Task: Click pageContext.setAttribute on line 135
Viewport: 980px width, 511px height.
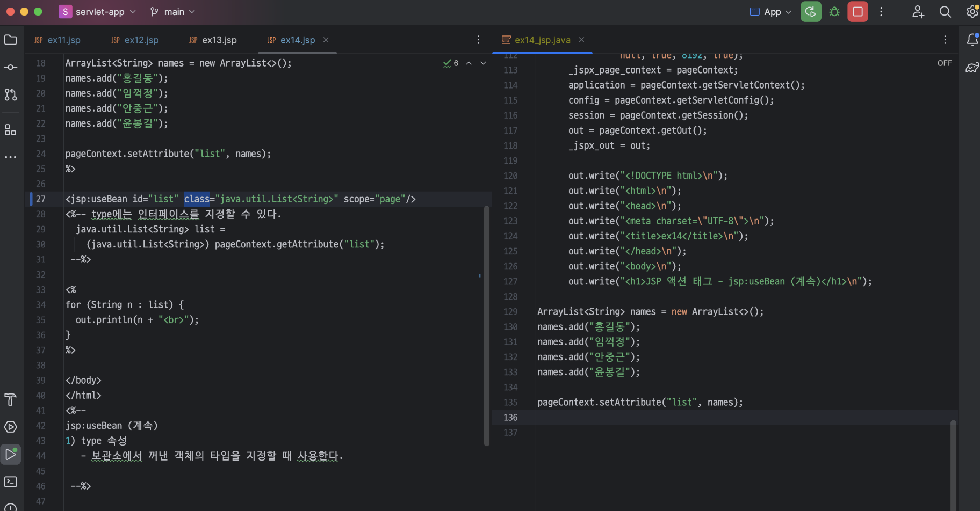Action: click(x=640, y=403)
